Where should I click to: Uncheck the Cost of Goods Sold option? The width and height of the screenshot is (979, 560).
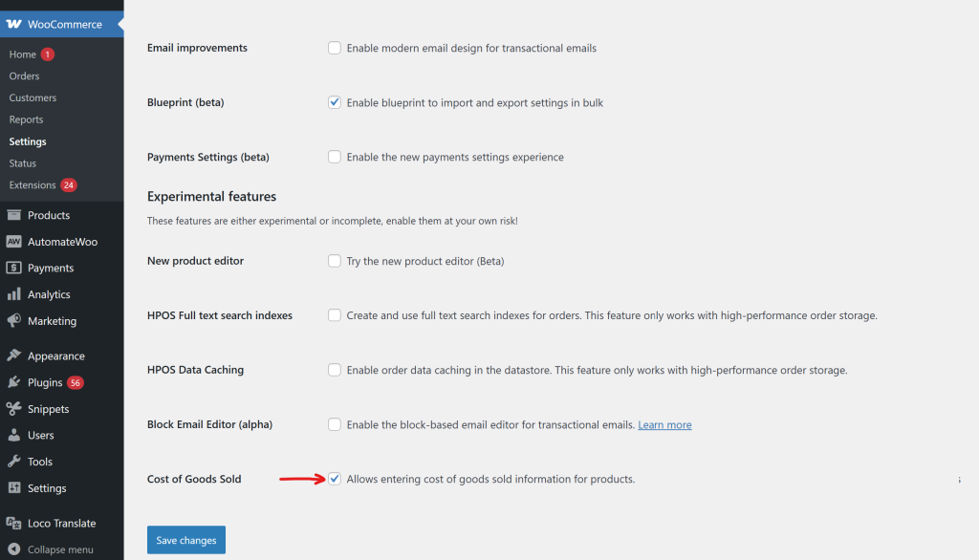[335, 479]
